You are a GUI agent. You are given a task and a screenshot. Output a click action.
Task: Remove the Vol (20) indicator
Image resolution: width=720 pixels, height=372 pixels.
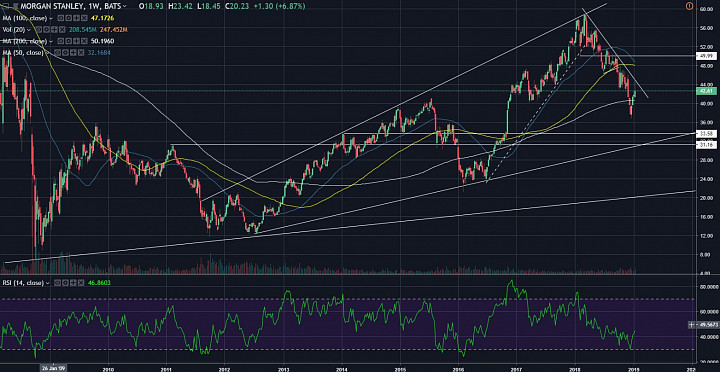[x=62, y=30]
